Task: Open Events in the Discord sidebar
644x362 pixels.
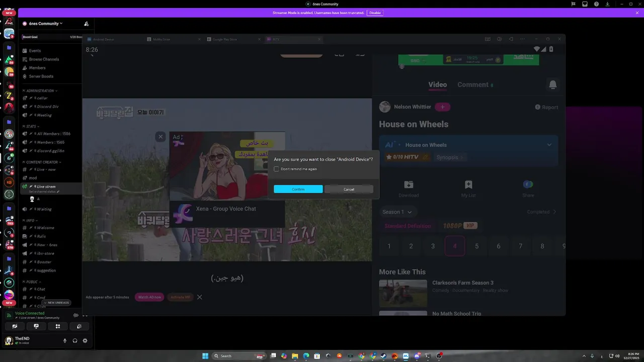Action: [35, 51]
